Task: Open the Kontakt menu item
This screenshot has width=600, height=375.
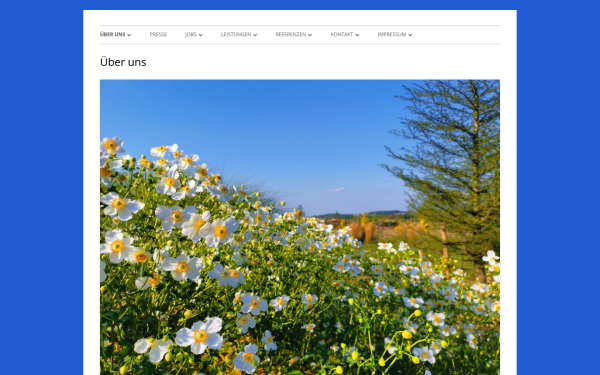Action: (x=342, y=34)
